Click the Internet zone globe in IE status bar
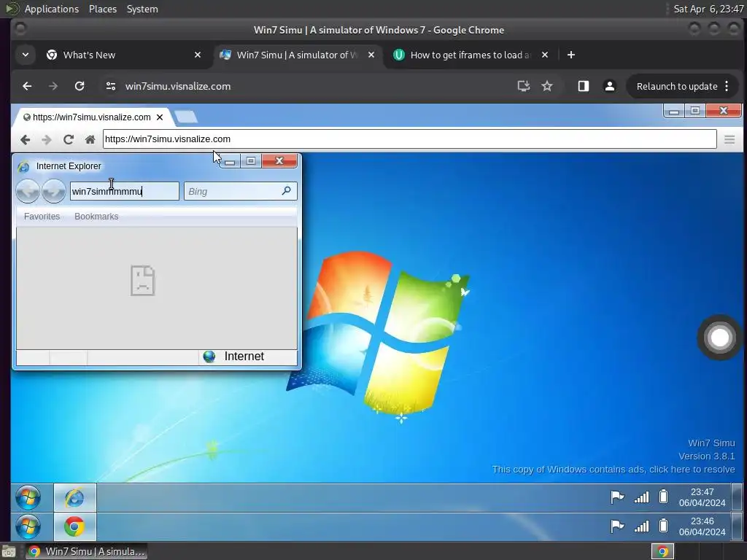Viewport: 747px width, 560px height. 209,356
